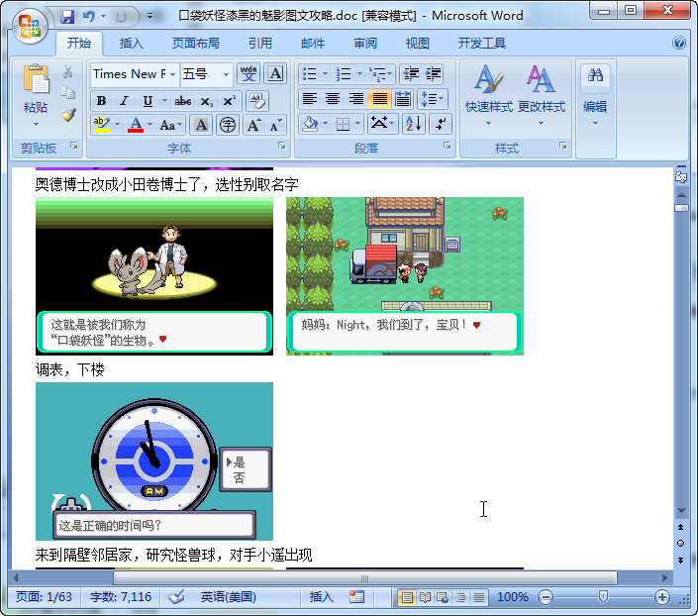Toggle superscript formatting
This screenshot has width=698, height=616.
coord(230,101)
